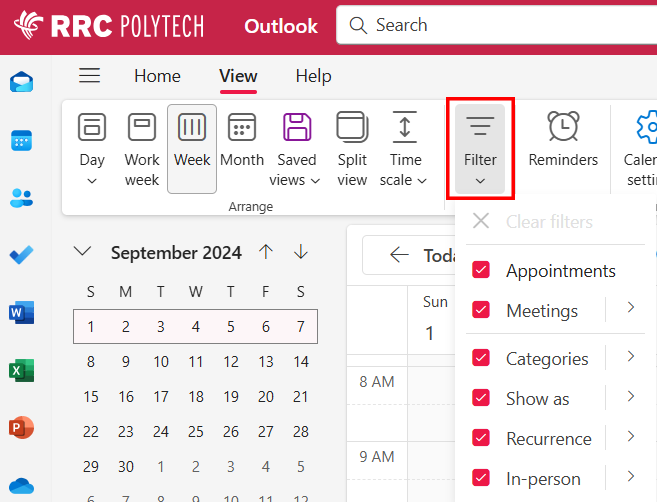Toggle the Recurrence filter checkbox

point(481,438)
